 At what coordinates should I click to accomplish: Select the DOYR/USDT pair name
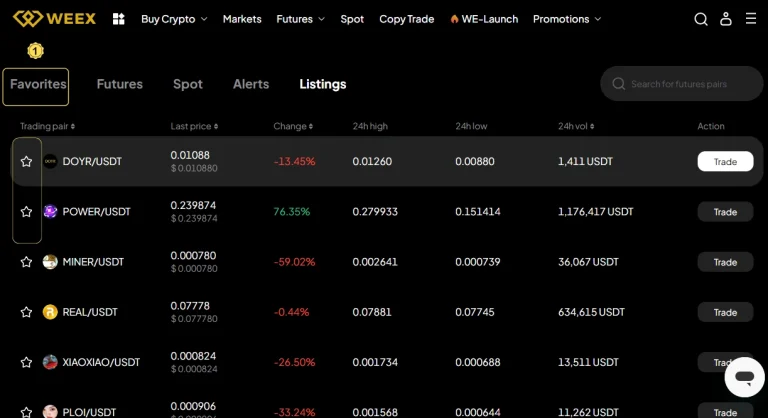[92, 161]
